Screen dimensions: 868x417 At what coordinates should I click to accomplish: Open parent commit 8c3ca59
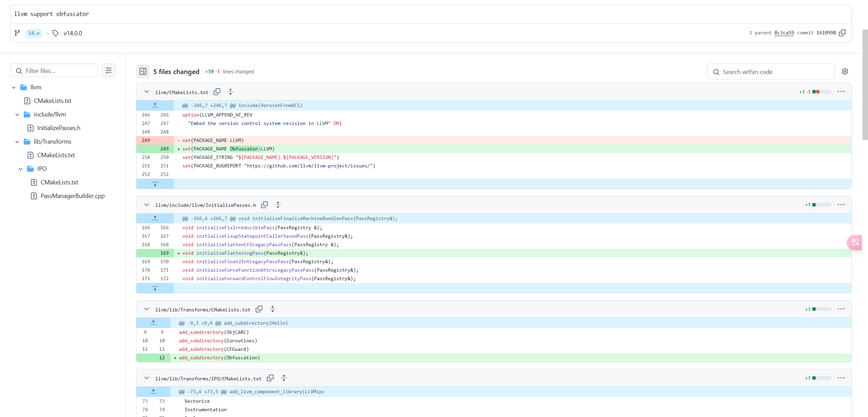(x=784, y=33)
